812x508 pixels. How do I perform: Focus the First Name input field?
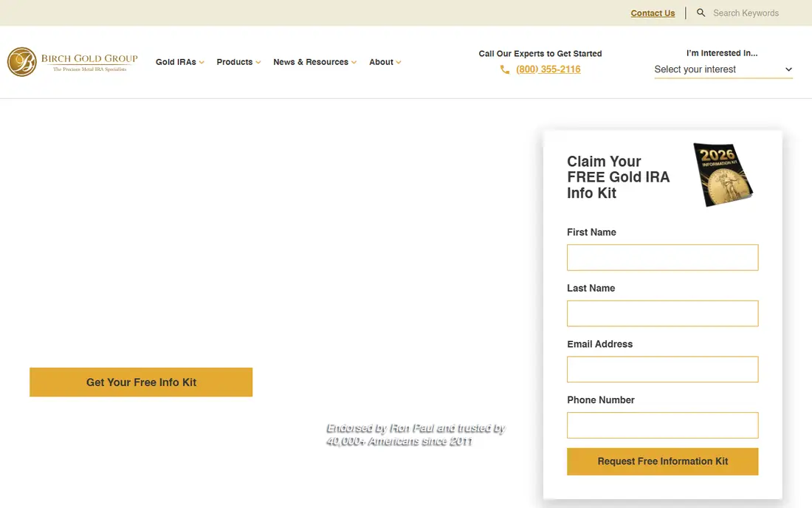tap(662, 258)
